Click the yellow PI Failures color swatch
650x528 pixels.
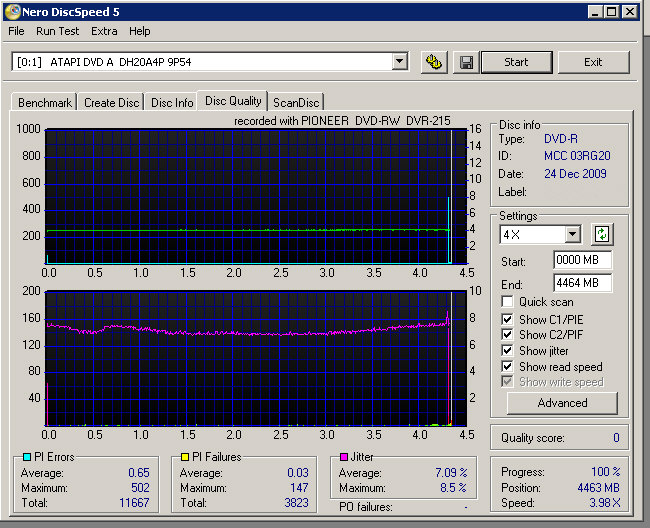185,457
